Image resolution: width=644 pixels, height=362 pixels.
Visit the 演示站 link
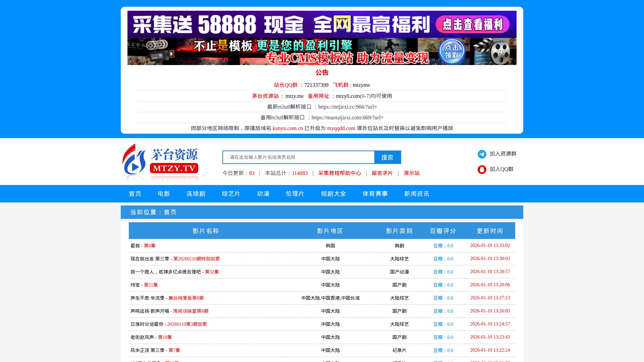[x=412, y=173]
